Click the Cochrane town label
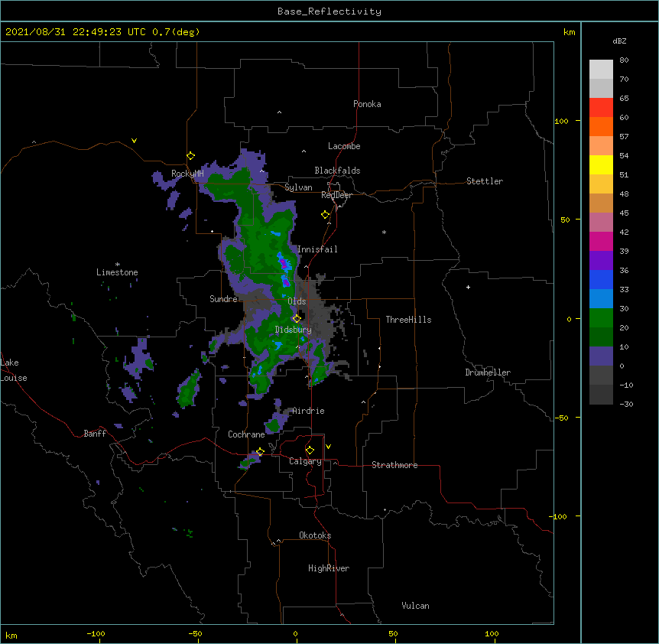 246,434
